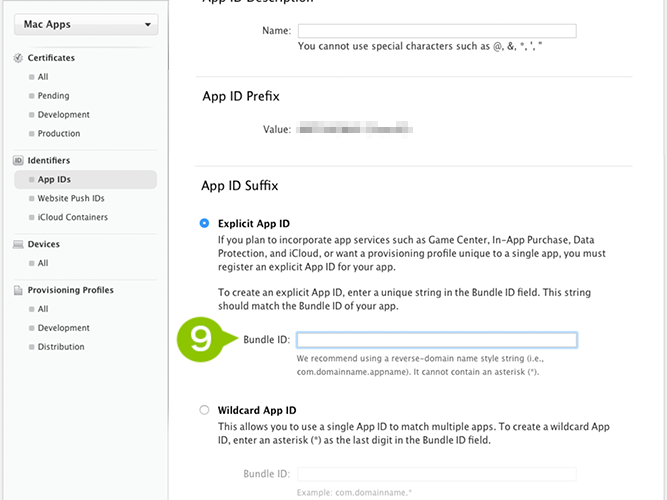Image resolution: width=667 pixels, height=500 pixels.
Task: Open the Mac Apps platform dropdown
Action: click(86, 24)
